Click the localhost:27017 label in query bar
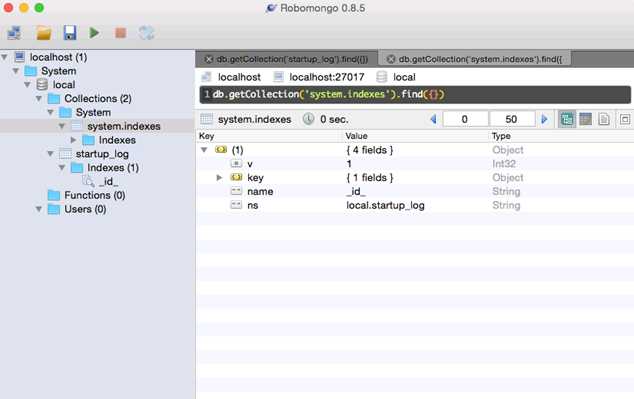 coord(327,77)
